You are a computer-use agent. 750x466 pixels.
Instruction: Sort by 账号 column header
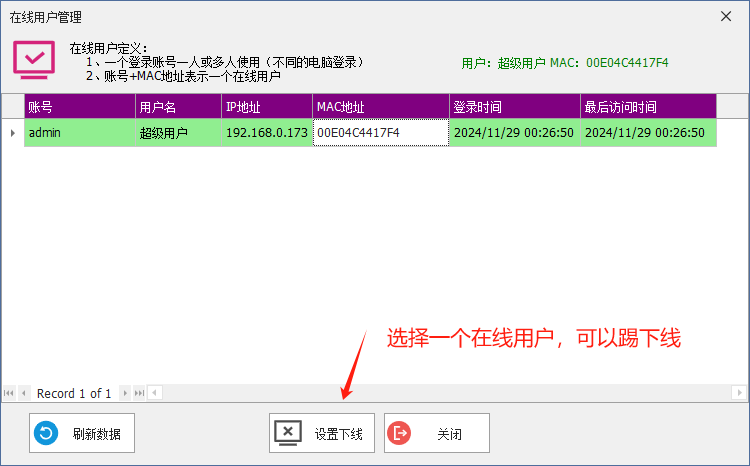pos(80,106)
